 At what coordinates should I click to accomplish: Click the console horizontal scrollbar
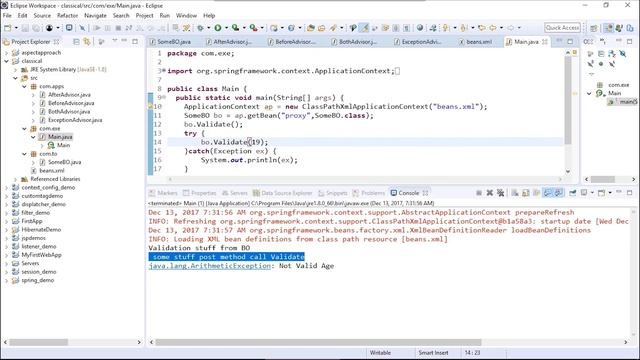pos(318,342)
